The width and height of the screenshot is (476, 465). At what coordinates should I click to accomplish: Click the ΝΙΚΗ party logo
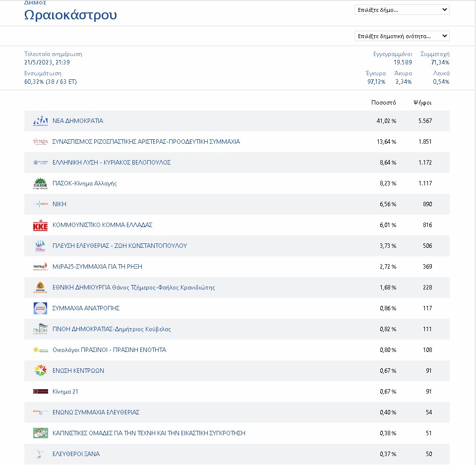tap(40, 204)
